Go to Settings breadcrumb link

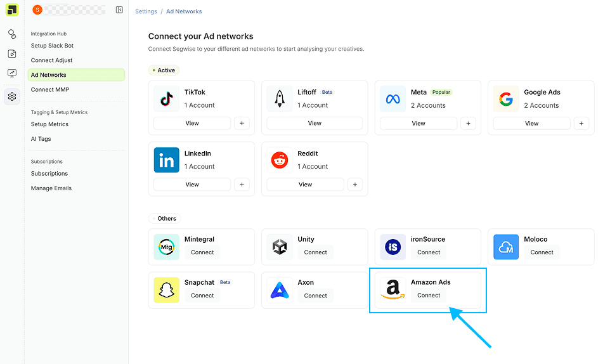(x=146, y=11)
